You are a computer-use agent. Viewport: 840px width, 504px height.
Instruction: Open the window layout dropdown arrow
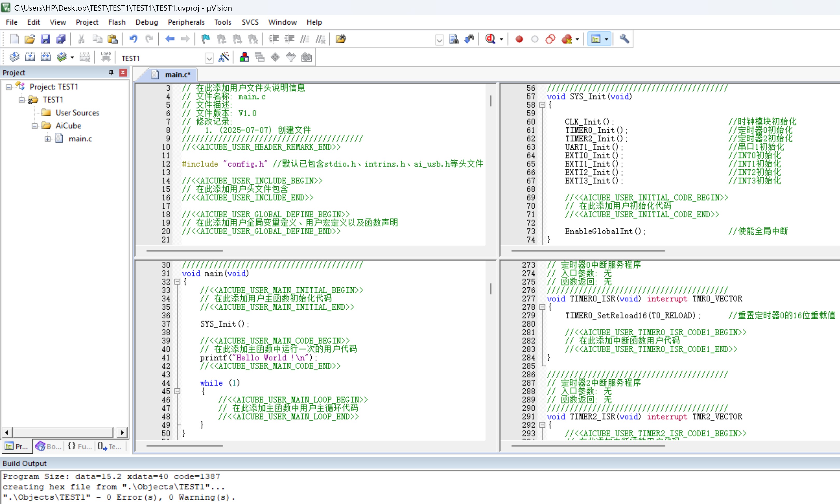(607, 39)
